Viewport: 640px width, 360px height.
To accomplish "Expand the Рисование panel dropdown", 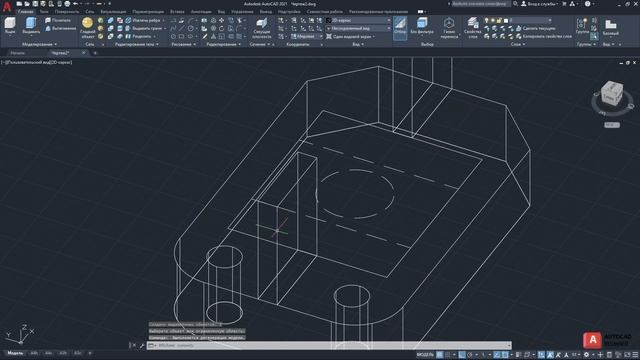I will click(x=183, y=44).
